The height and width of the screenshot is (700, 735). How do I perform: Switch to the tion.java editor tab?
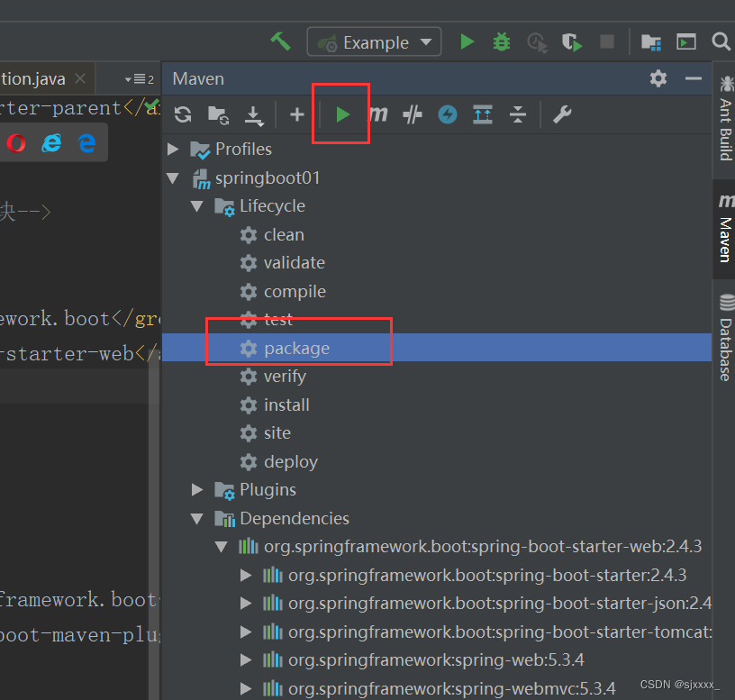coord(32,78)
